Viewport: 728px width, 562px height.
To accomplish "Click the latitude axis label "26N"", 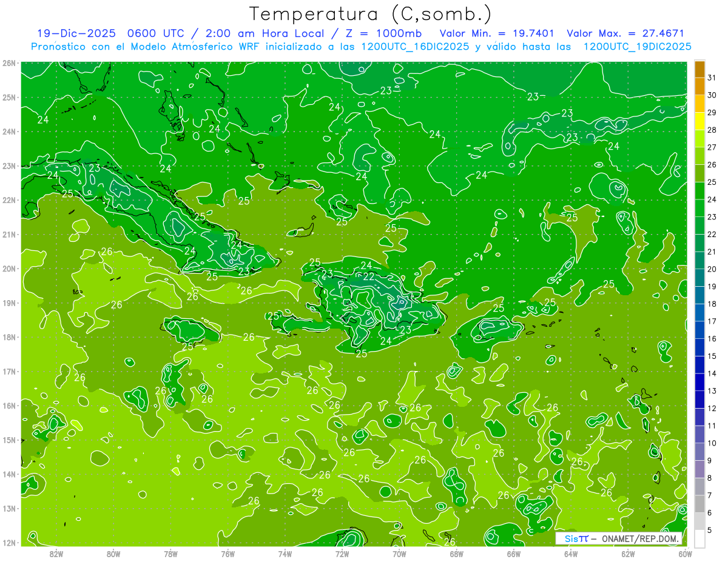I will pos(9,63).
